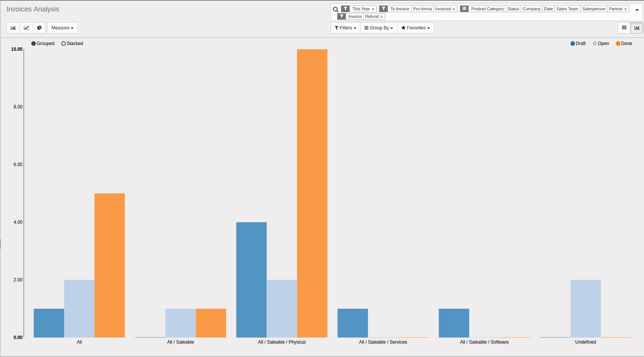Image resolution: width=644 pixels, height=357 pixels.
Task: Collapse the advanced search options arrow
Action: pos(637,10)
